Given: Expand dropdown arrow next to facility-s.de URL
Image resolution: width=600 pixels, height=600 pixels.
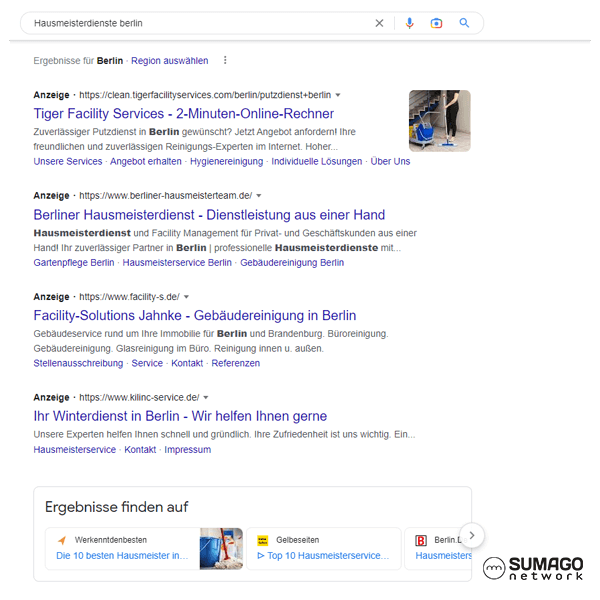Looking at the screenshot, I should 186,297.
